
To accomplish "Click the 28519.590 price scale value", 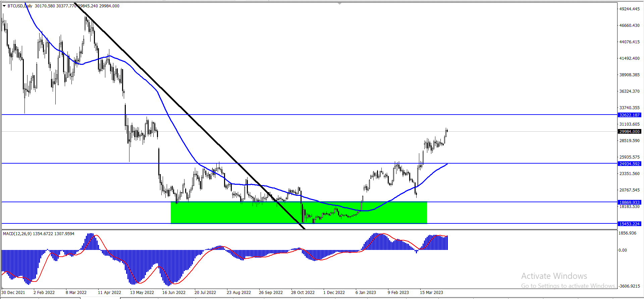I will pos(629,141).
